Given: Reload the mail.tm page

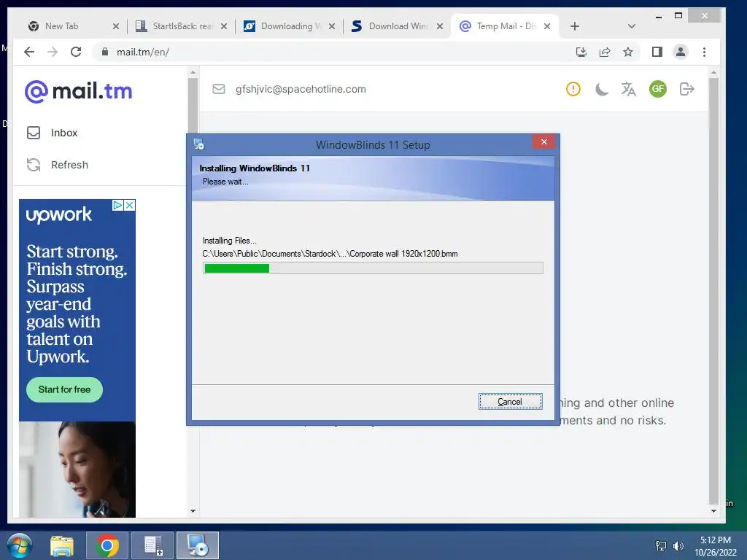Looking at the screenshot, I should (76, 52).
